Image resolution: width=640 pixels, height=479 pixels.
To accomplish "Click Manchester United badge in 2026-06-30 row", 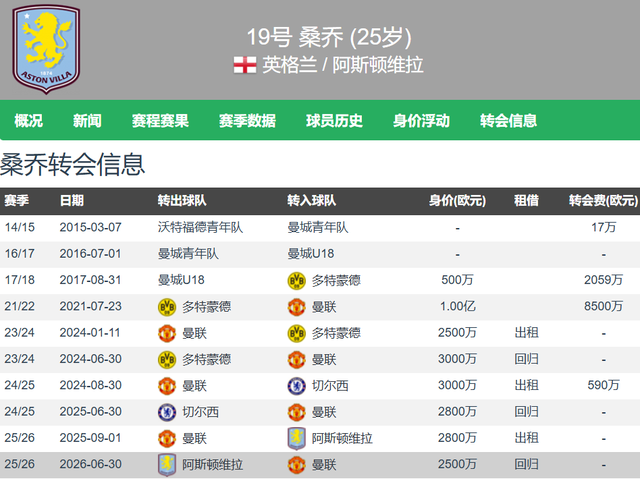I will click(297, 465).
